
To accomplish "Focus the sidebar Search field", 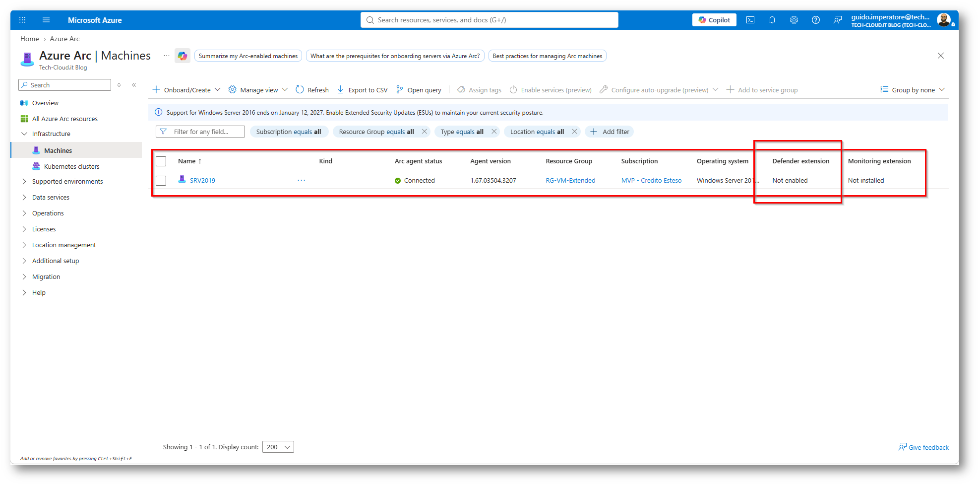I will click(64, 85).
